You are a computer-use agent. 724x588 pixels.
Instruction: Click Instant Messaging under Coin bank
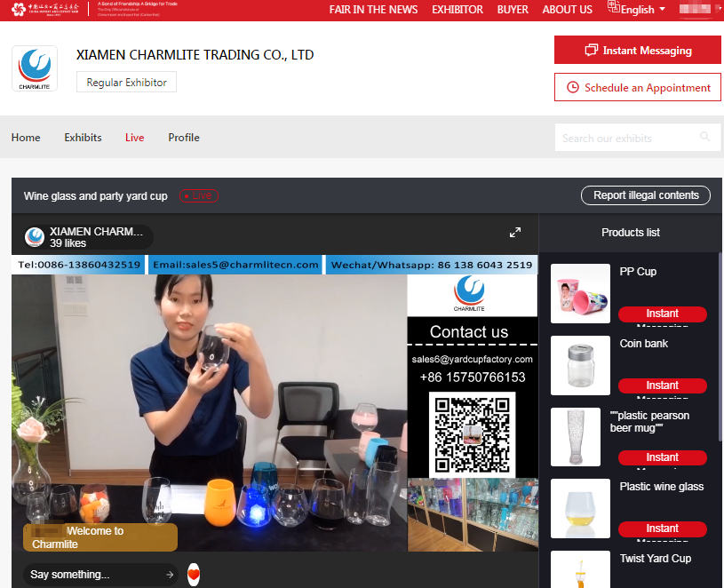click(662, 385)
